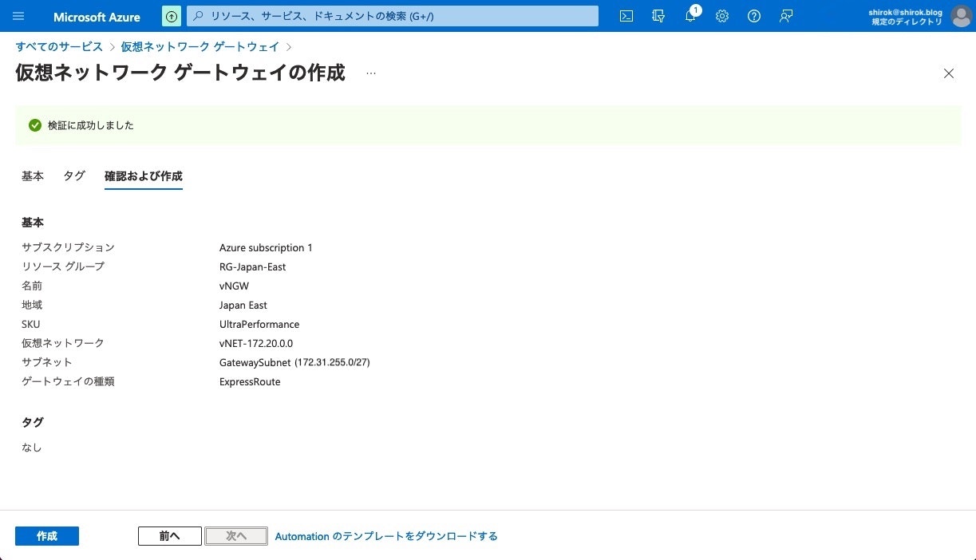This screenshot has height=560, width=976.
Task: Open the notifications bell
Action: (690, 16)
